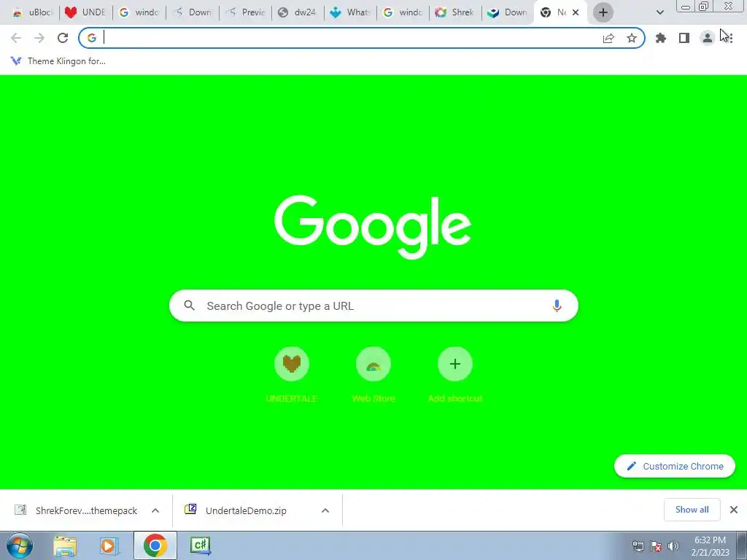Open the UNDERTALE shortcut tile

pos(292,376)
